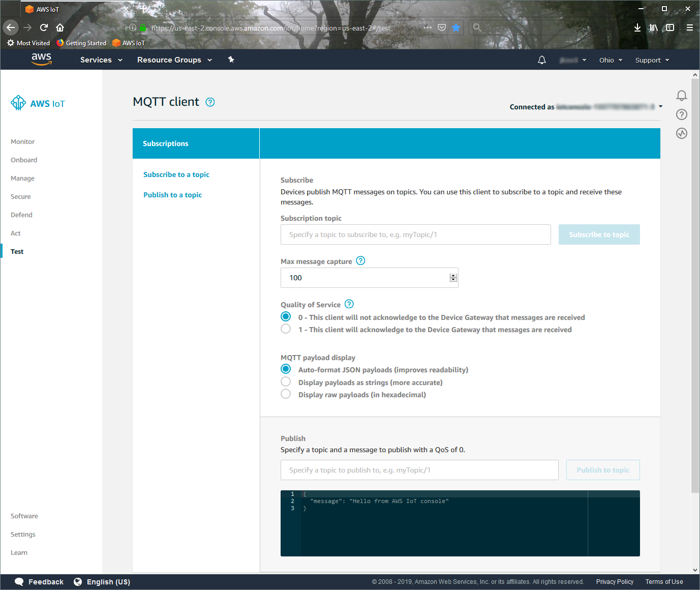The width and height of the screenshot is (700, 590).
Task: Toggle browser sidebar icon
Action: pos(670,27)
